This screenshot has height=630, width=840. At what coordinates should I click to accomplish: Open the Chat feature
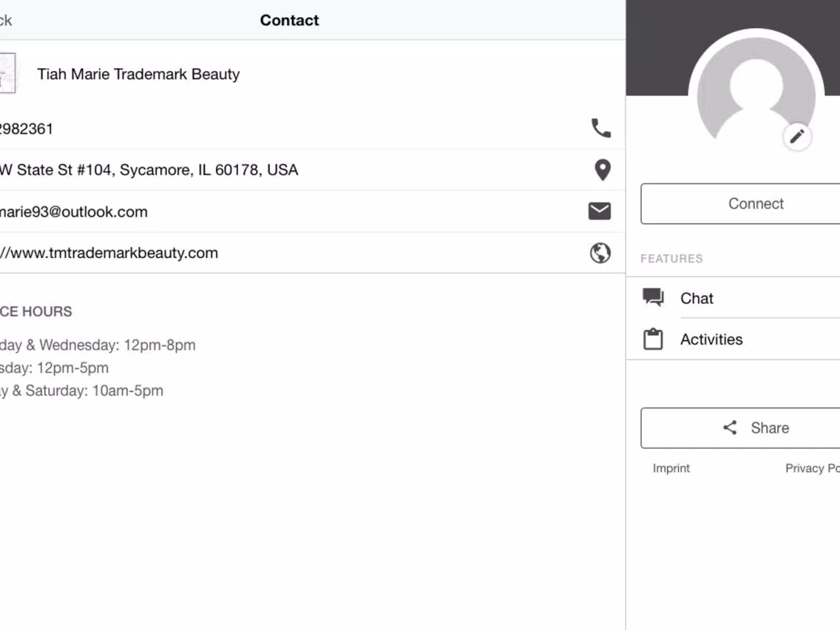coord(733,298)
